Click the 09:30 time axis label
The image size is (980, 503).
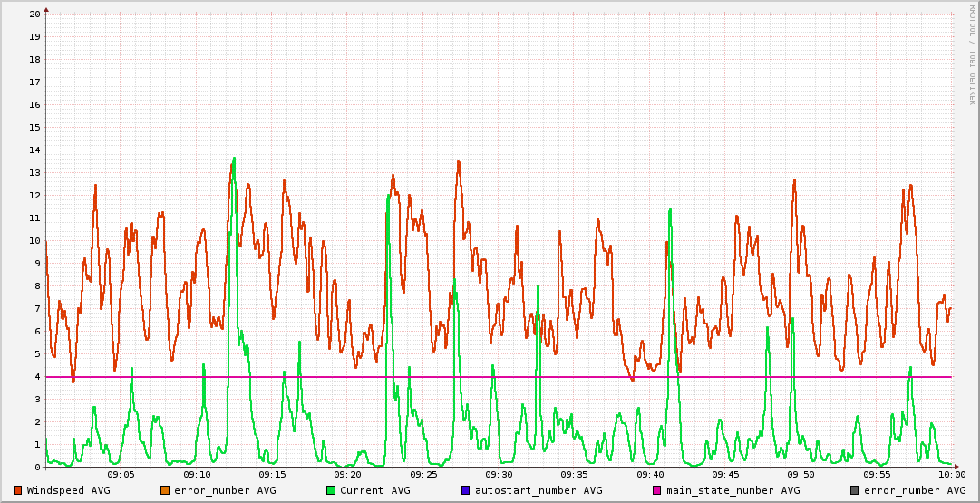click(499, 474)
